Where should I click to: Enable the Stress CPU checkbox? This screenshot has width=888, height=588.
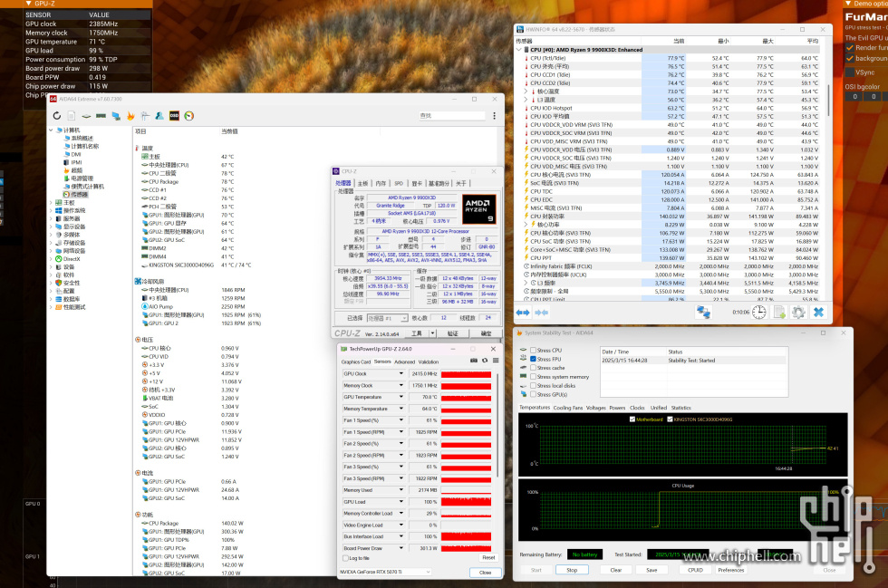tap(533, 350)
